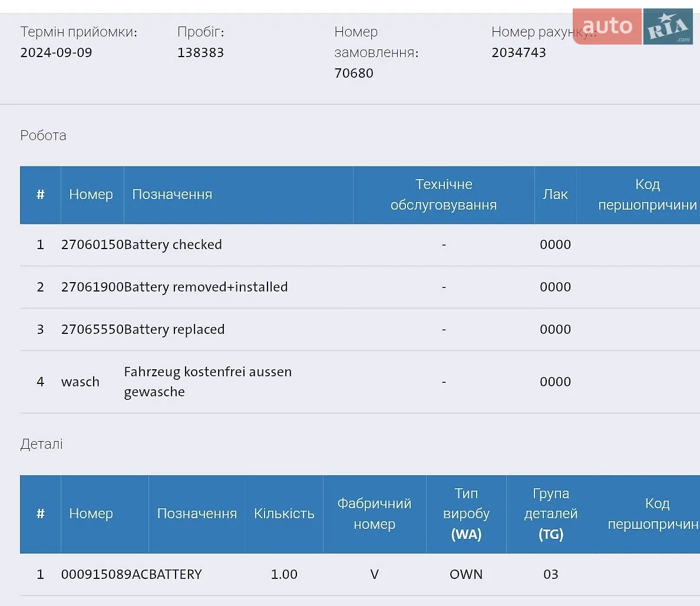Screen dimensions: 700x606
Task: Click the 'Battery checked' description
Action: 173,244
